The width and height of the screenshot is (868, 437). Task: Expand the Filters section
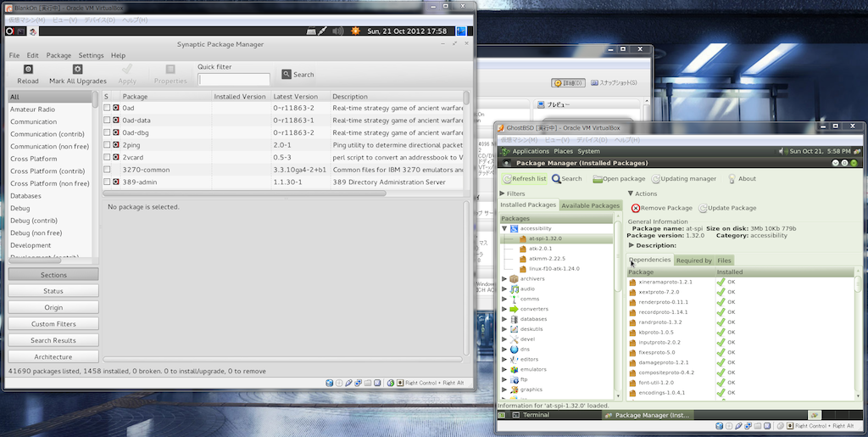503,193
